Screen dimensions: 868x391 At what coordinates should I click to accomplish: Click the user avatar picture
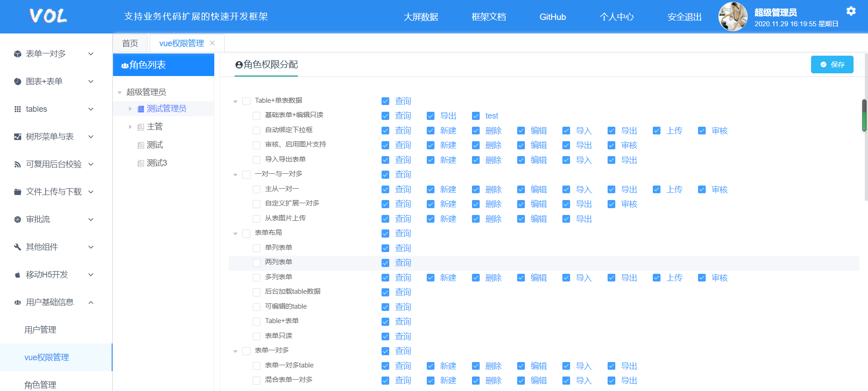(x=733, y=17)
